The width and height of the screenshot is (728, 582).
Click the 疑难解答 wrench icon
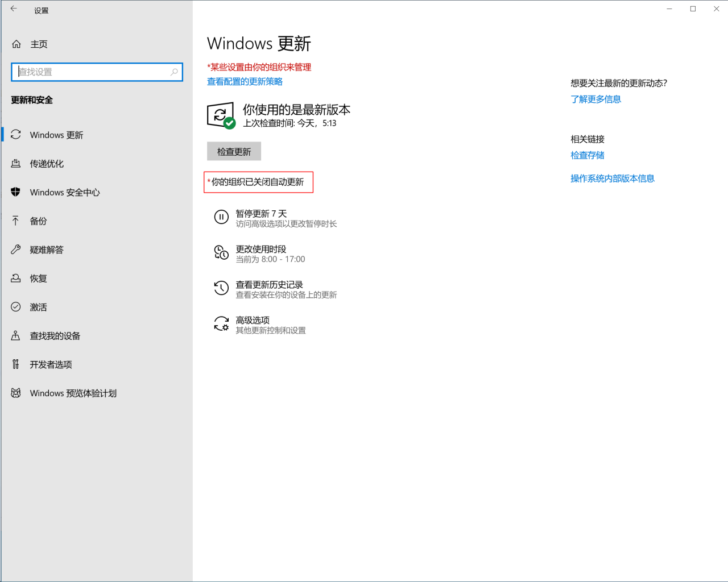(x=16, y=250)
